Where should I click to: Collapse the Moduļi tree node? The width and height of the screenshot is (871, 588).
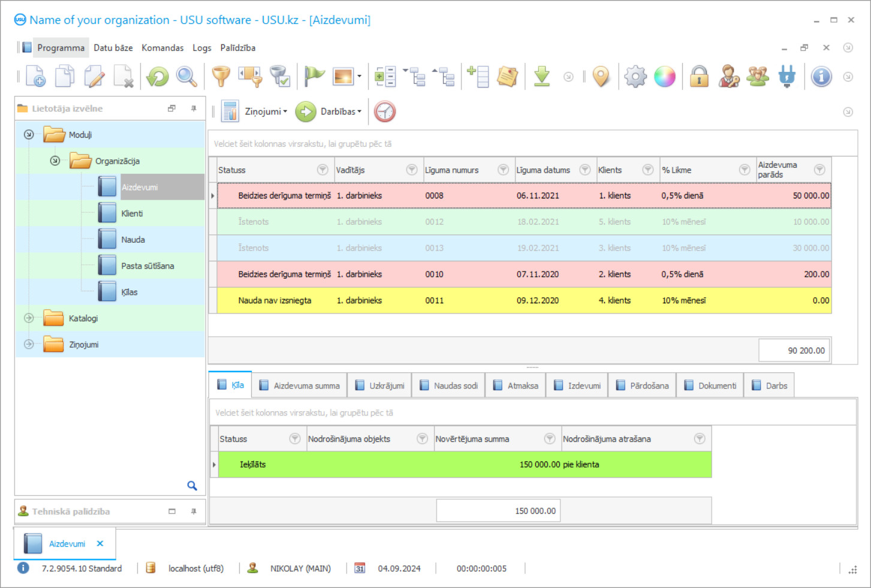pos(29,135)
